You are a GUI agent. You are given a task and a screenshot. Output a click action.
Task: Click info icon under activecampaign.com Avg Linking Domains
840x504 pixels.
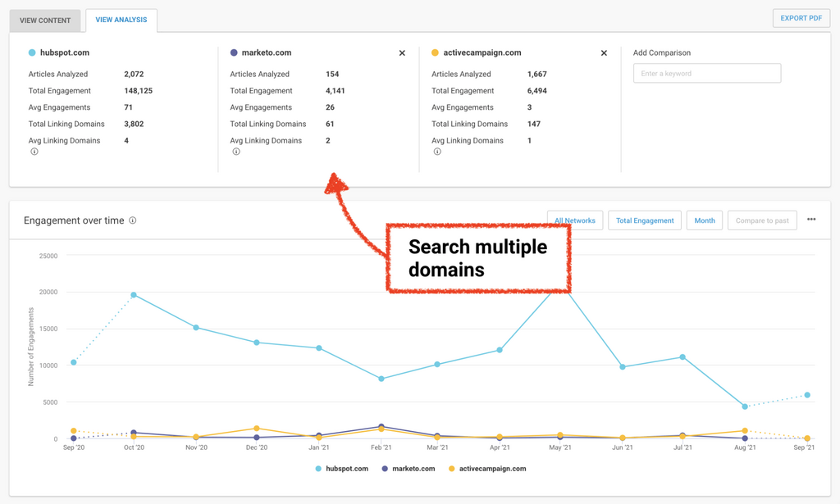click(437, 152)
